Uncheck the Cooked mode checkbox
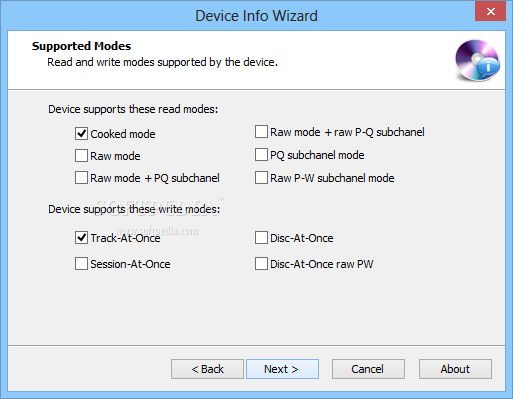The height and width of the screenshot is (399, 513). pyautogui.click(x=81, y=134)
